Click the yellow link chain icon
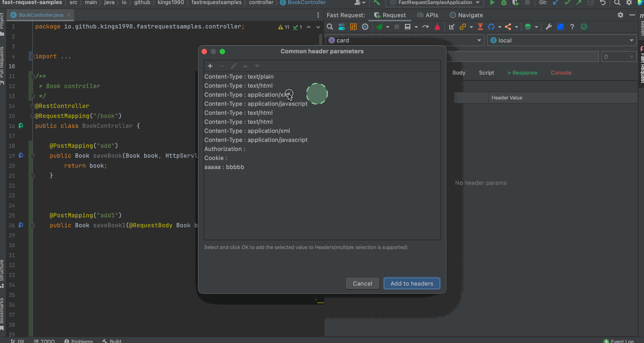This screenshot has width=644, height=343. pyautogui.click(x=462, y=27)
